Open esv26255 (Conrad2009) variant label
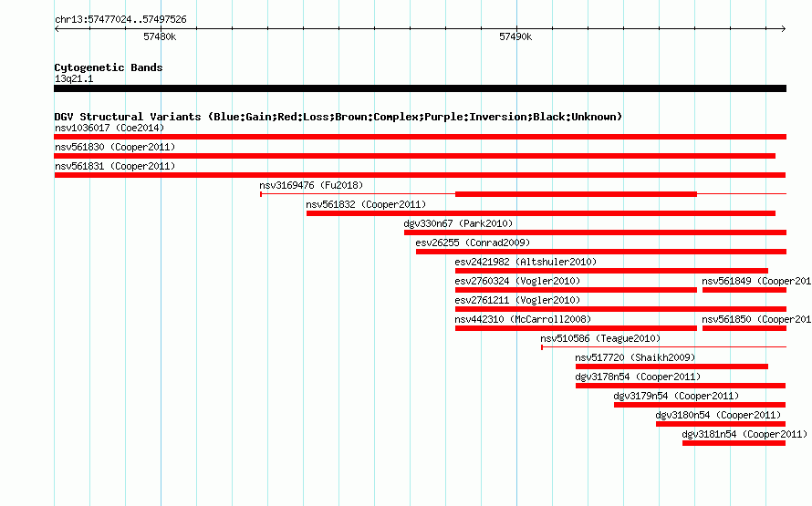This screenshot has height=506, width=812. [473, 243]
